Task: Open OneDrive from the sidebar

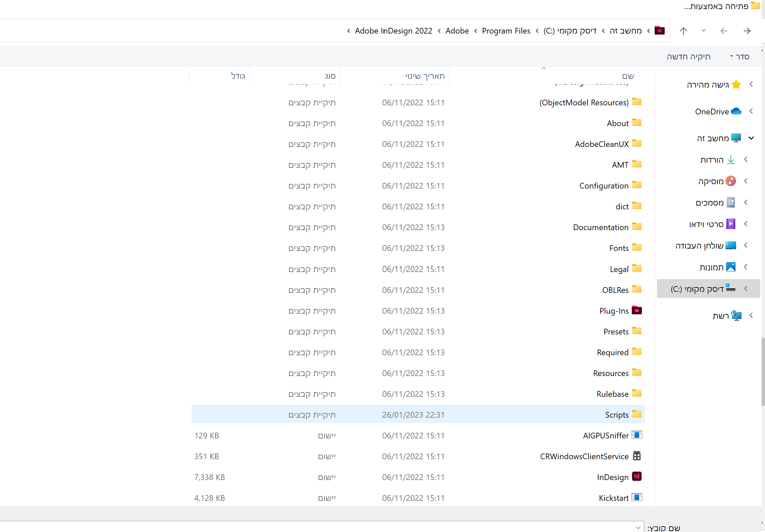Action: pos(712,111)
